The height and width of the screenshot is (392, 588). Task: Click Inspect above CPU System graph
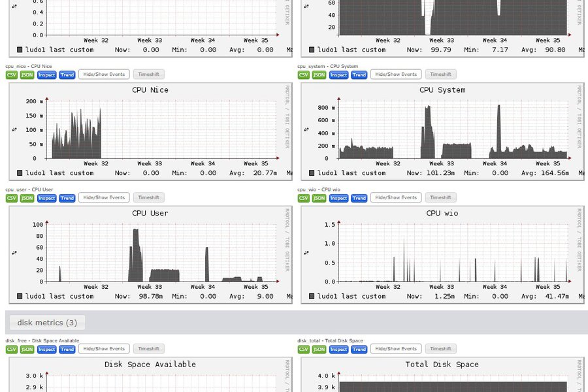(x=339, y=74)
